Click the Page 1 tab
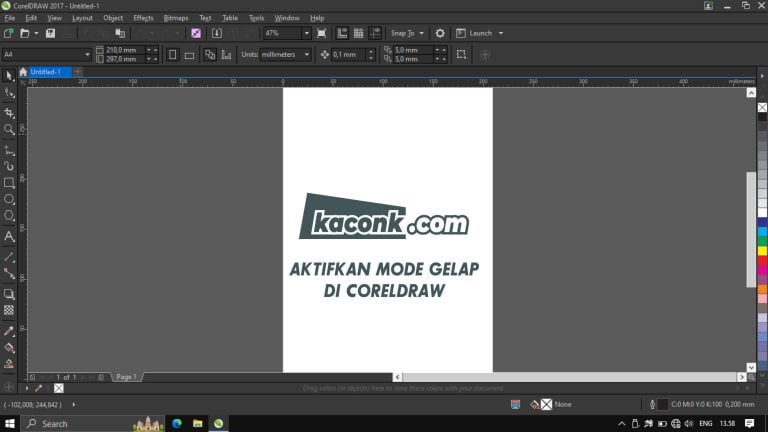This screenshot has height=432, width=768. [x=126, y=377]
